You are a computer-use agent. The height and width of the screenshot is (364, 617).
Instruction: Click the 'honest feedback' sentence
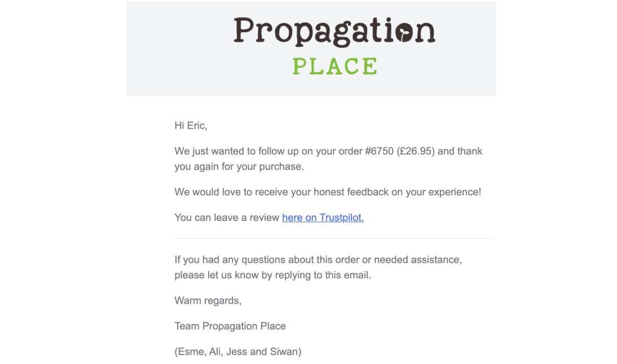(x=327, y=192)
